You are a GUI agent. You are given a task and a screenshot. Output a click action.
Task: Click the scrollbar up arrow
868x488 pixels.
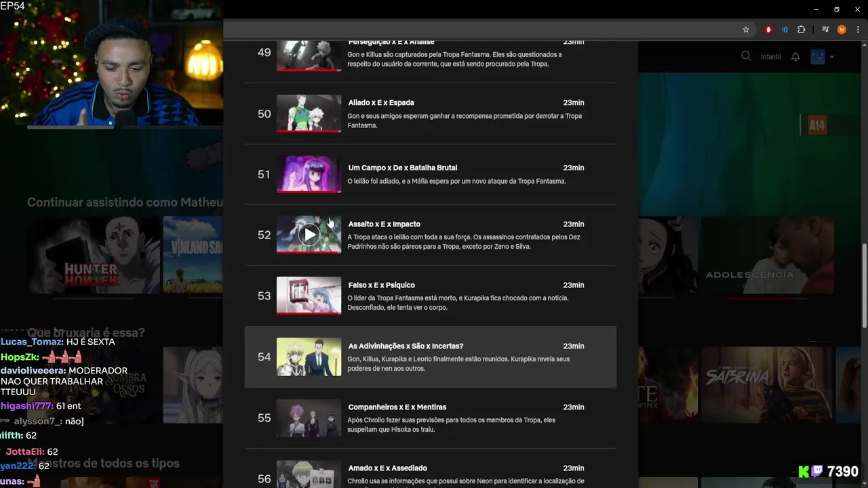tap(864, 46)
